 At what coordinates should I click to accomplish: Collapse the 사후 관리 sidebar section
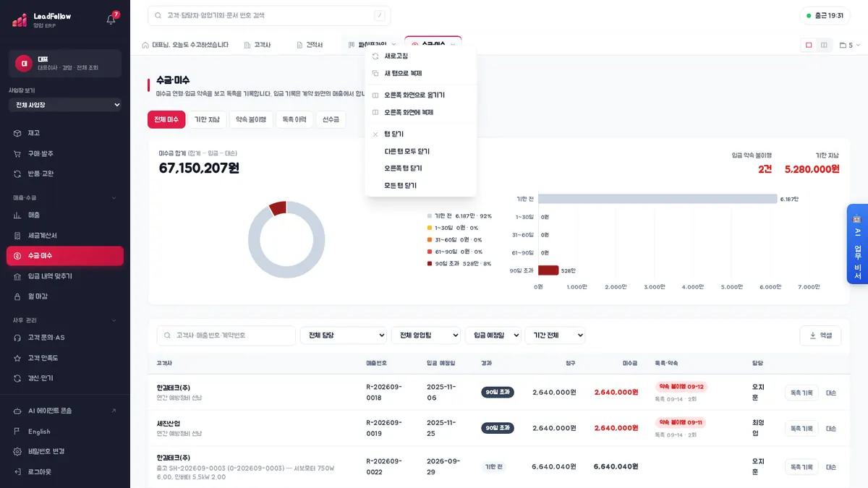click(65, 320)
